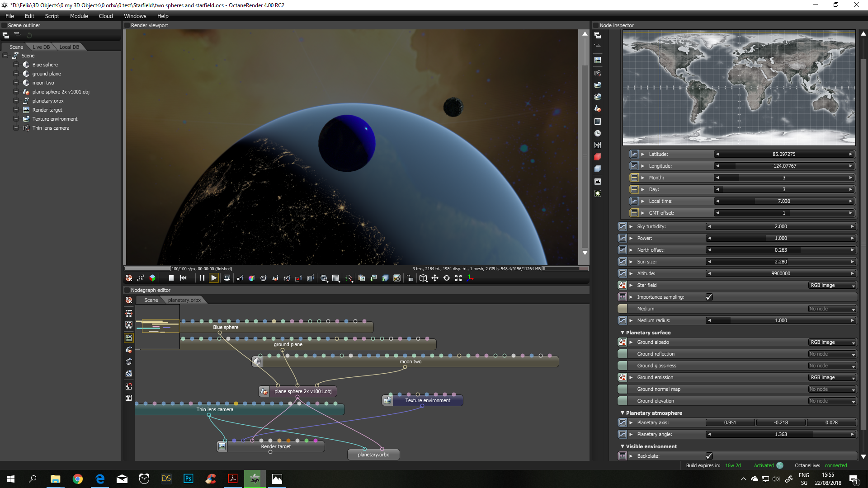Click the restart render icon
The height and width of the screenshot is (488, 868).
pyautogui.click(x=183, y=278)
